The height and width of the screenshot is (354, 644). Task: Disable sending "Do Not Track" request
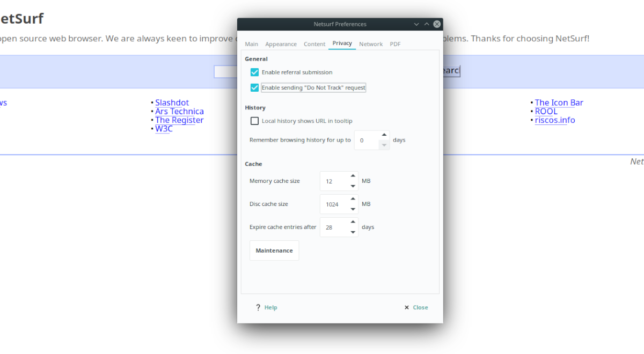tap(254, 87)
